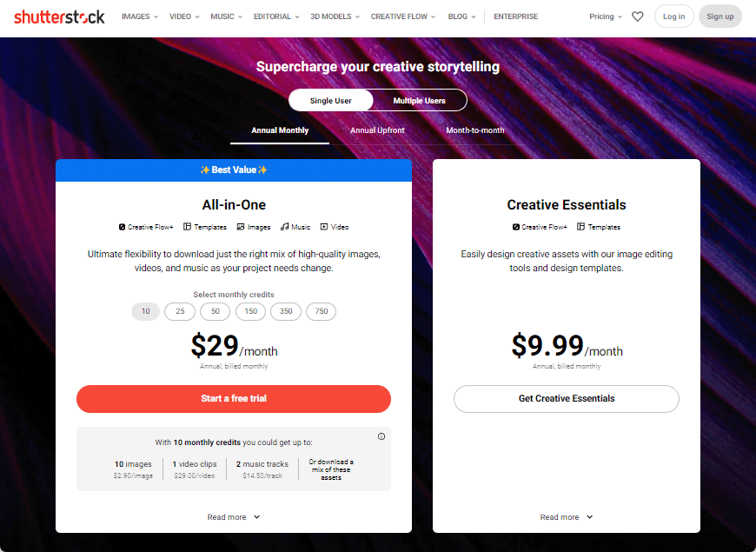Click the Log in link
Image resolution: width=756 pixels, height=552 pixels.
pyautogui.click(x=673, y=16)
